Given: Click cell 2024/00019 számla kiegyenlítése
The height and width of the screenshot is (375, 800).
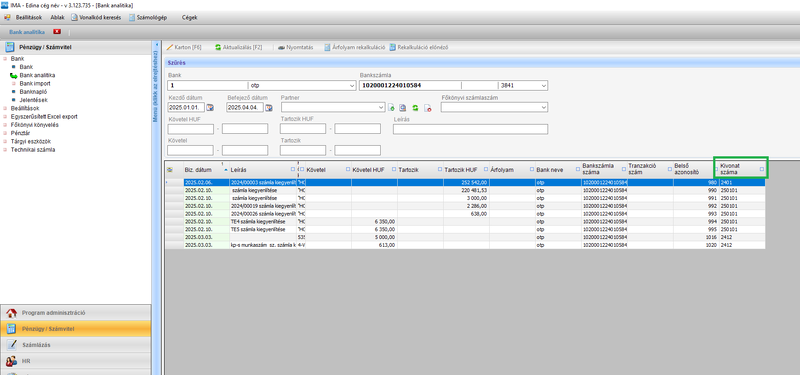Looking at the screenshot, I should click(x=263, y=206).
